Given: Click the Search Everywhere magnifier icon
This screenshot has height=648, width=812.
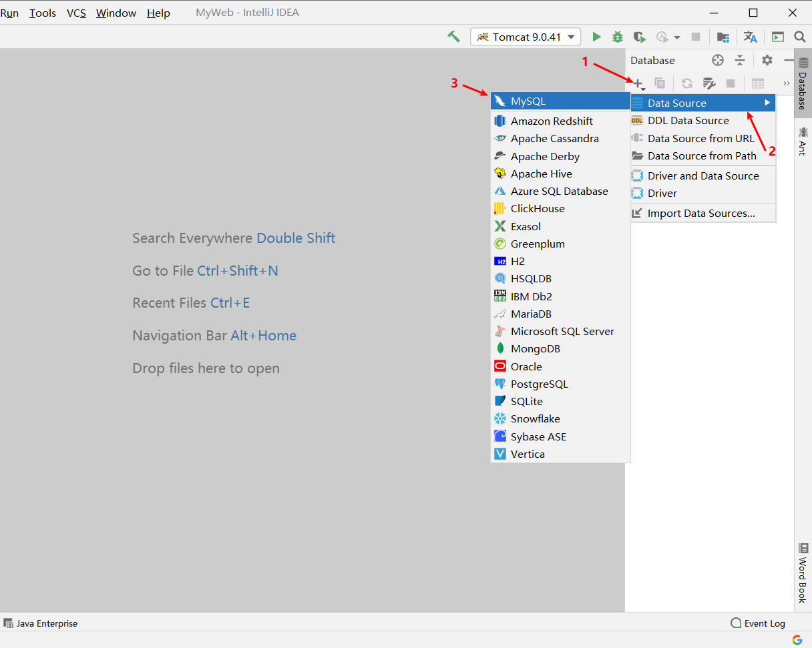Looking at the screenshot, I should click(800, 37).
